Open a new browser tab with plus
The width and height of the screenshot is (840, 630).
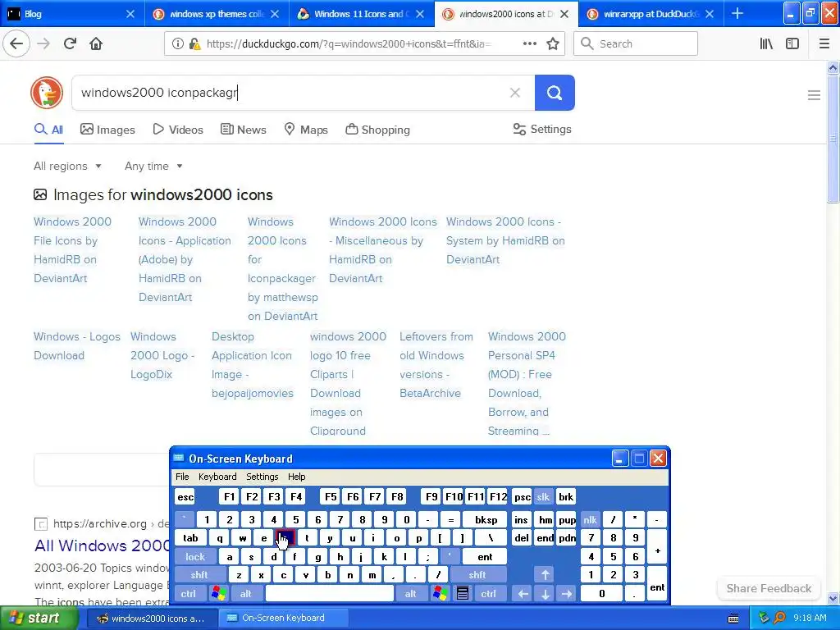pyautogui.click(x=737, y=13)
